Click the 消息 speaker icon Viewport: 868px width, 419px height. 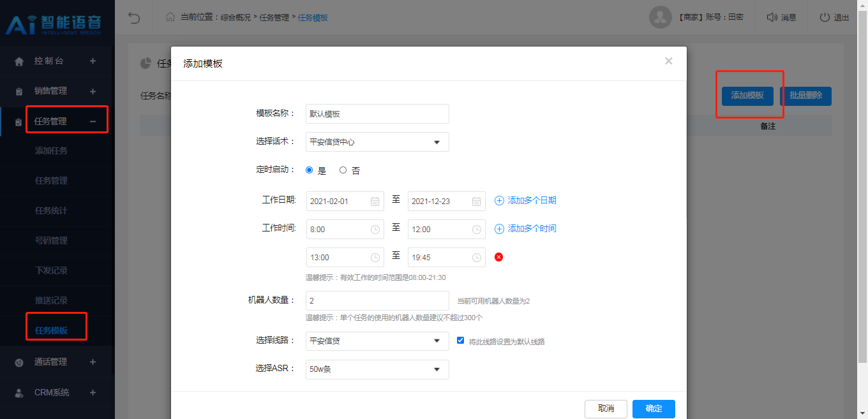click(x=772, y=18)
